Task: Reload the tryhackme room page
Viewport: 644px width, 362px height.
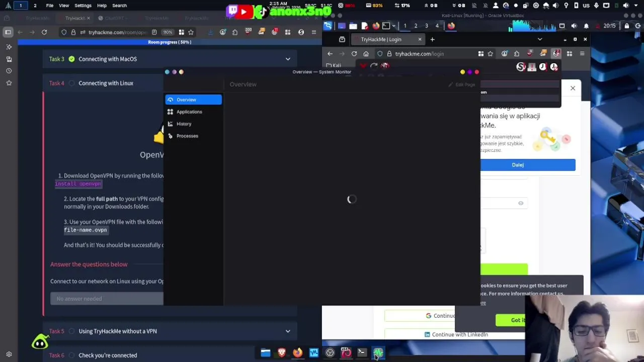Action: pyautogui.click(x=44, y=32)
